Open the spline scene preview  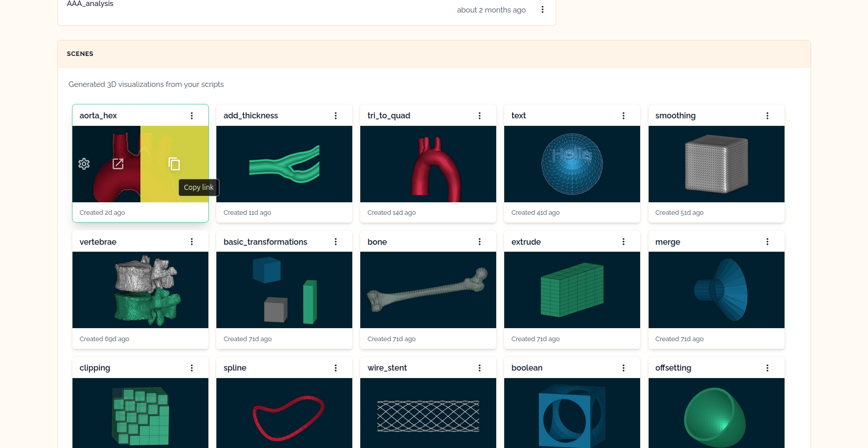pos(284,413)
